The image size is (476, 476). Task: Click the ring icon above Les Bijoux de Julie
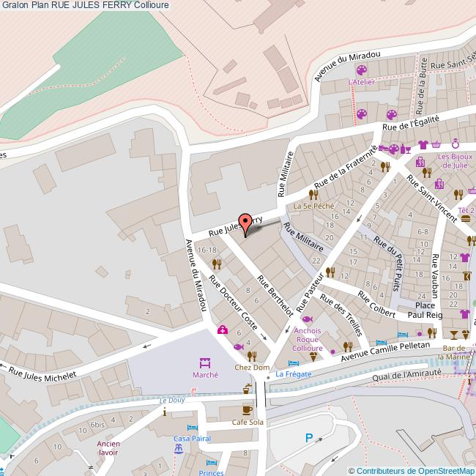pos(455,144)
